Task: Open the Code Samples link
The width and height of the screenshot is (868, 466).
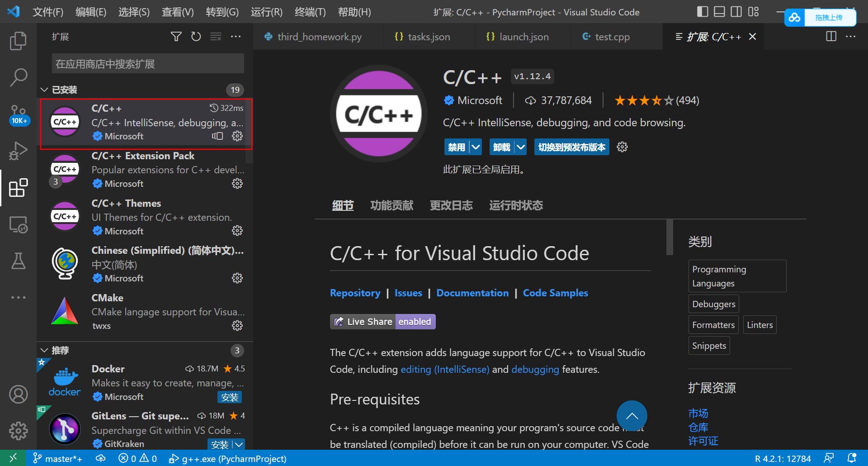Action: click(x=555, y=293)
